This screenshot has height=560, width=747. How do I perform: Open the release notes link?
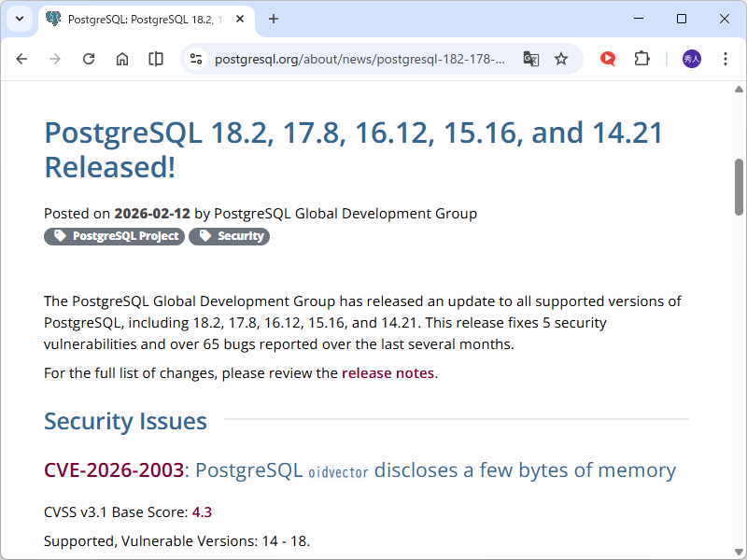point(388,372)
